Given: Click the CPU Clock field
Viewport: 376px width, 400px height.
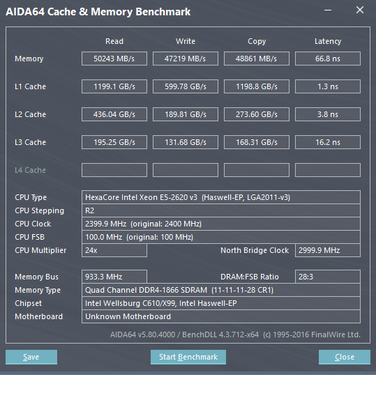Looking at the screenshot, I should click(x=221, y=224).
